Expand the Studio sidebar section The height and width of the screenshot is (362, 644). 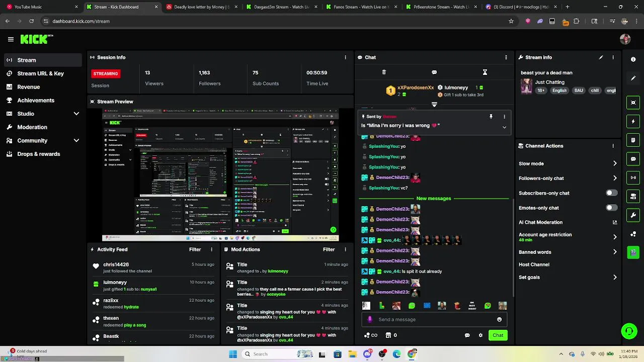[76, 114]
